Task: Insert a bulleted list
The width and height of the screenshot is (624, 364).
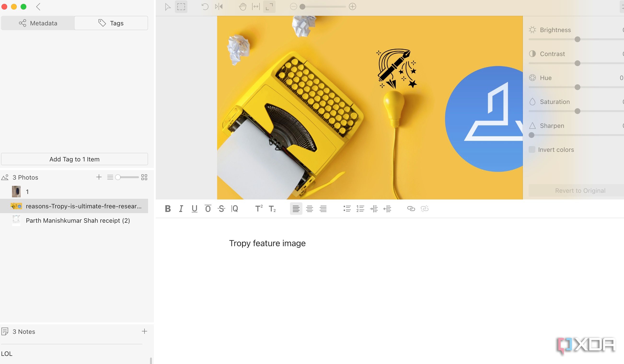Action: [347, 209]
